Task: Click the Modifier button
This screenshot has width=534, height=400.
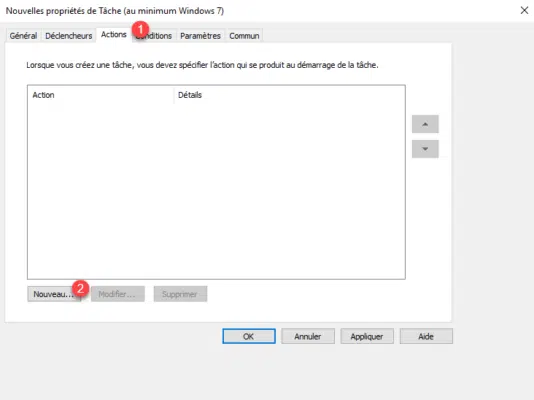Action: point(117,294)
